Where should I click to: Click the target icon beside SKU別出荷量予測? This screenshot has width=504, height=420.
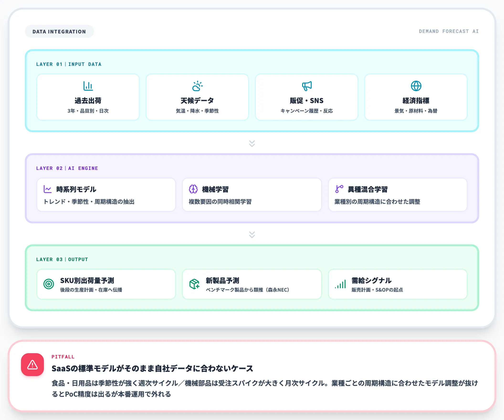click(x=49, y=284)
